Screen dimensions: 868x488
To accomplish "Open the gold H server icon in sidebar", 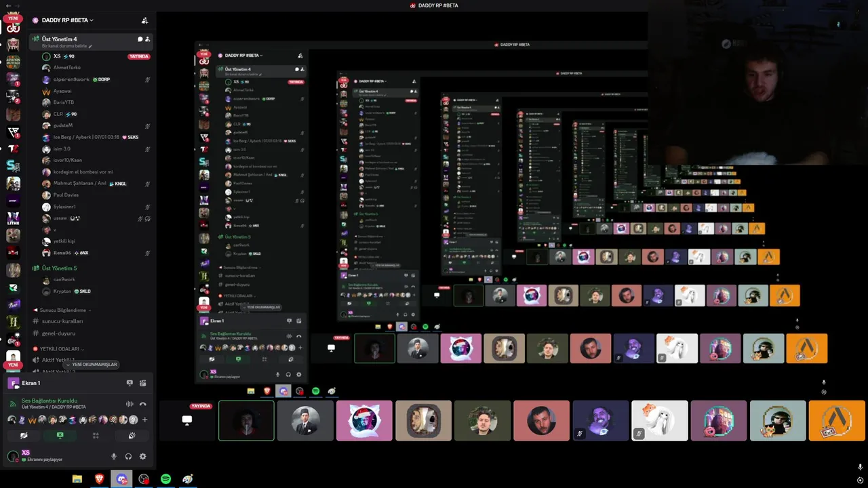I will pos(13,322).
